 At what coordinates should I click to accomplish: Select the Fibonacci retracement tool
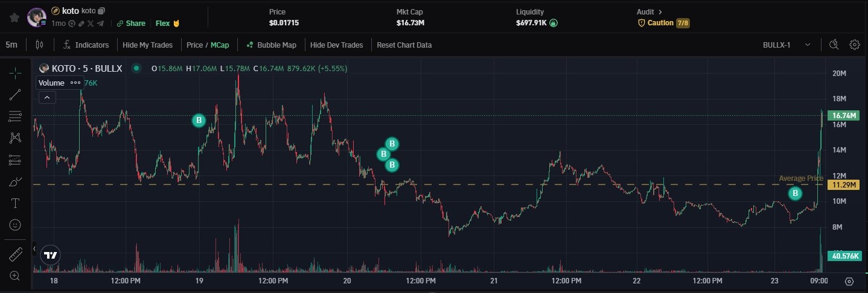click(x=16, y=116)
